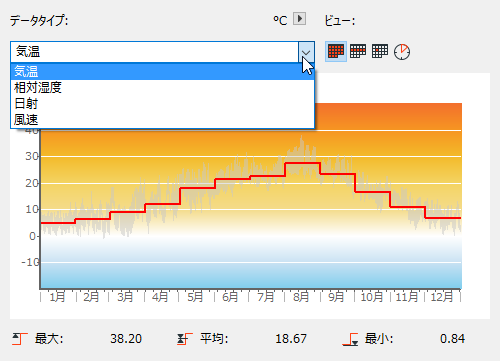Viewport: 500px width, 361px height.
Task: Click the データタイプ label
Action: click(x=39, y=21)
